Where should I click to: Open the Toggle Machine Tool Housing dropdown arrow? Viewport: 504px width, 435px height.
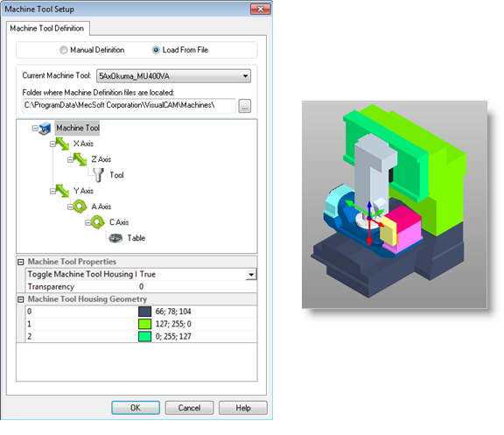tap(251, 275)
